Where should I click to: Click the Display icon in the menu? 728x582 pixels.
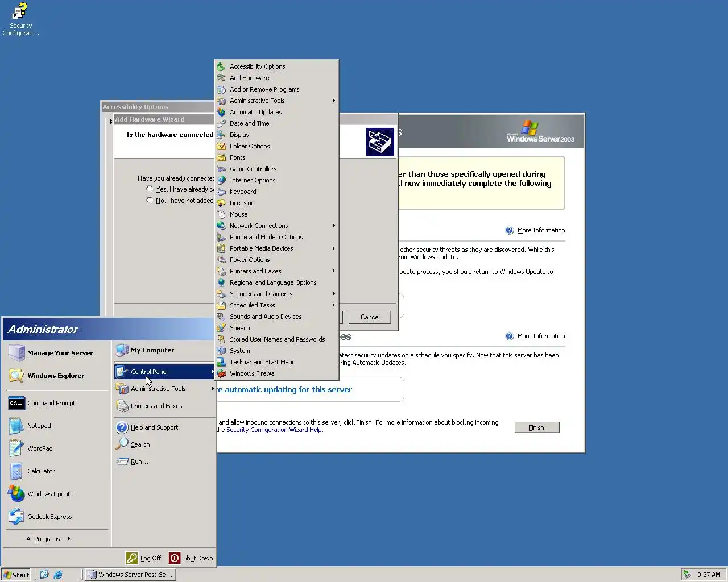221,135
